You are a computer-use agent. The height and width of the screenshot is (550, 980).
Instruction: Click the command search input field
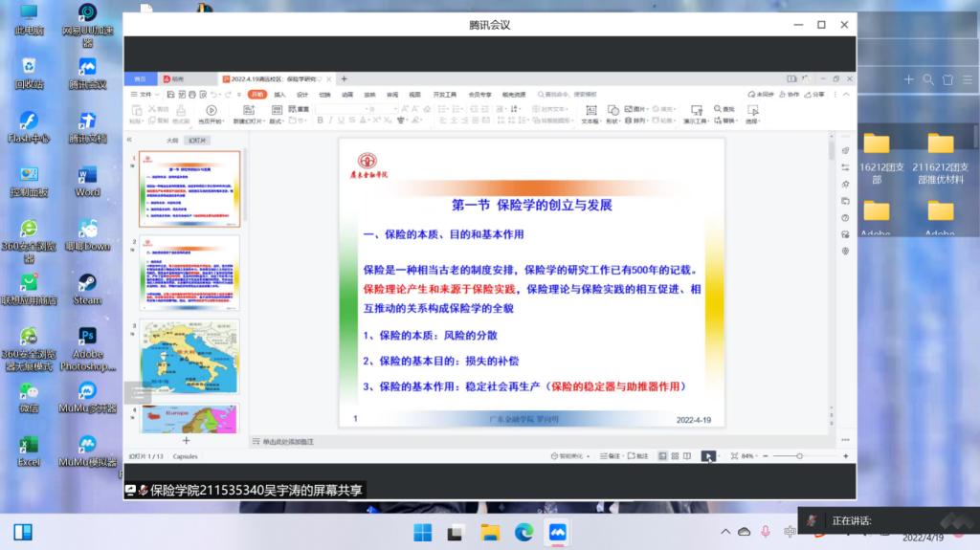[x=568, y=95]
